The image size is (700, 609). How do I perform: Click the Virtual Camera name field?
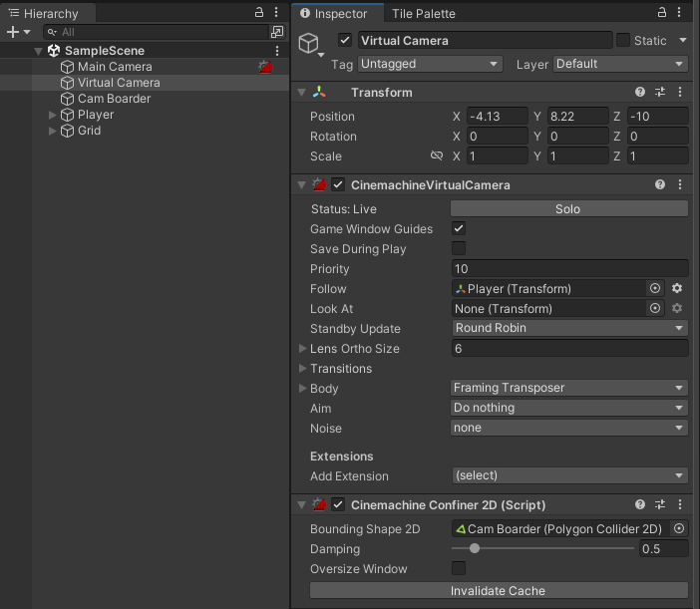[x=485, y=40]
